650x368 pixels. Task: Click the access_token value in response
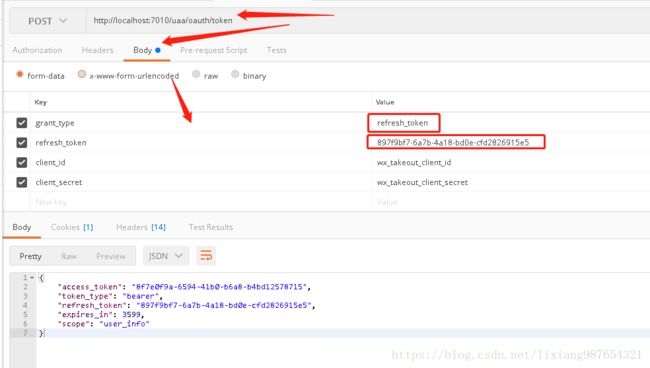[x=219, y=287]
